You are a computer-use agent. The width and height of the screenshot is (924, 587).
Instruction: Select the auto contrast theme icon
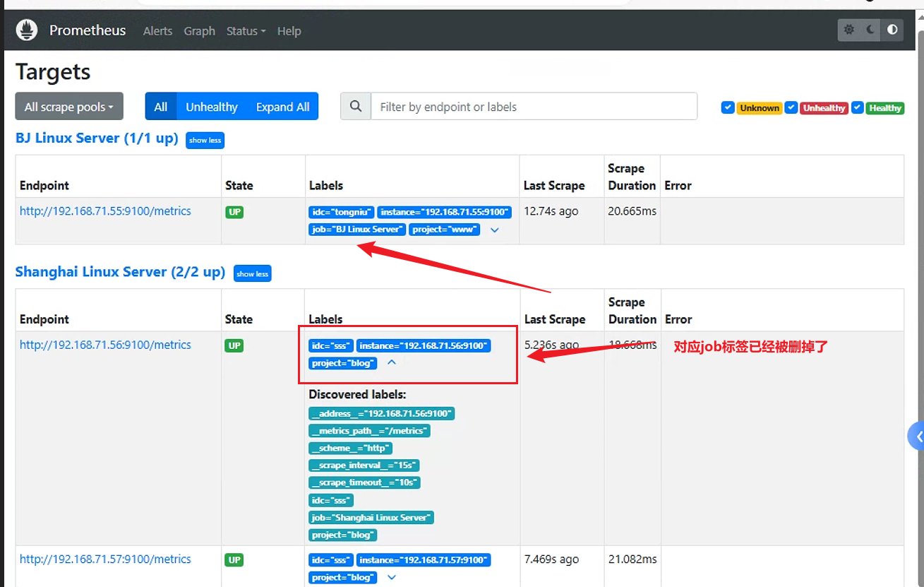(893, 30)
